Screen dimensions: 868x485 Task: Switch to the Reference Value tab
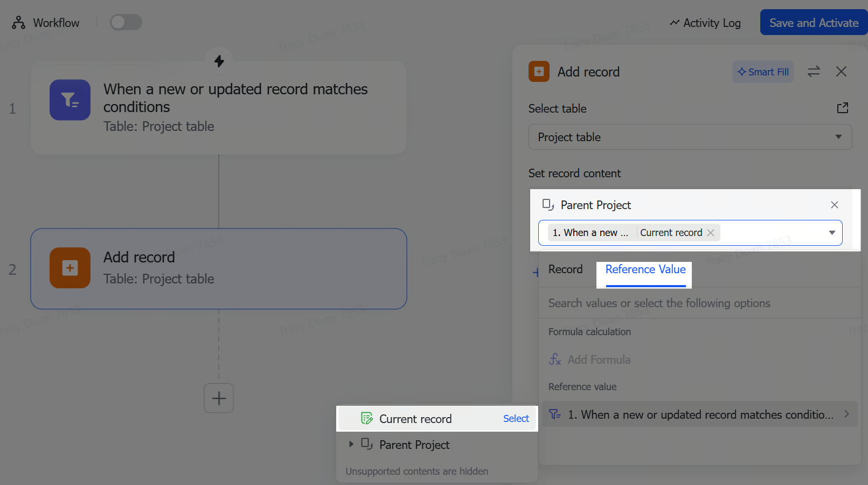645,269
